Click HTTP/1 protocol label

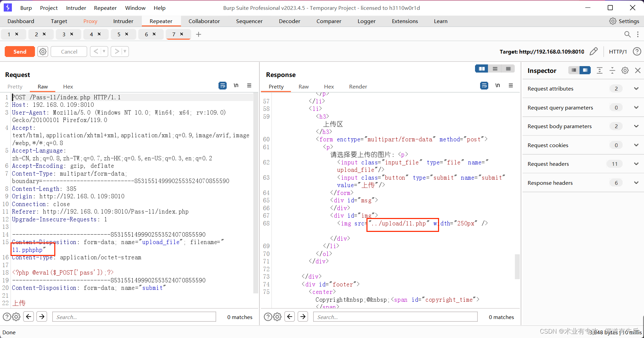(618, 52)
